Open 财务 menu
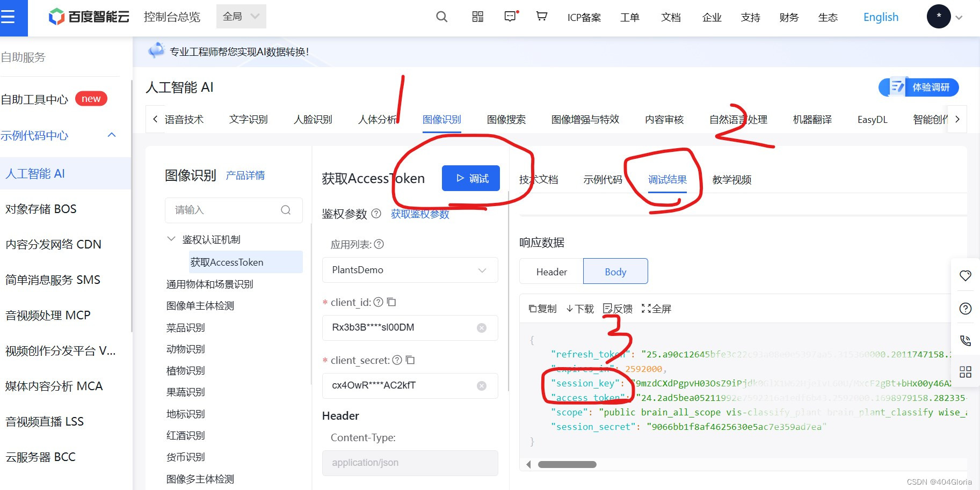 789,18
